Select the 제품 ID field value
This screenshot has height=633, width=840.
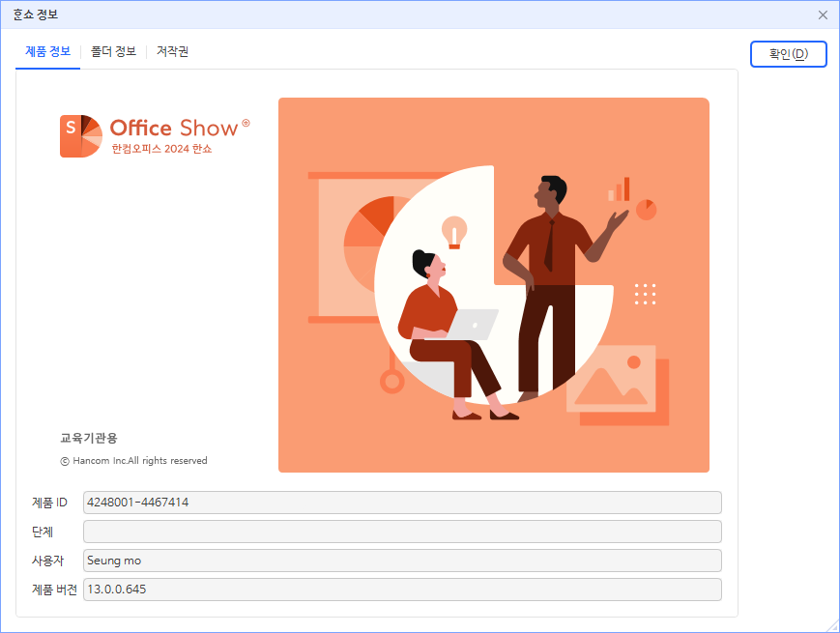point(402,503)
